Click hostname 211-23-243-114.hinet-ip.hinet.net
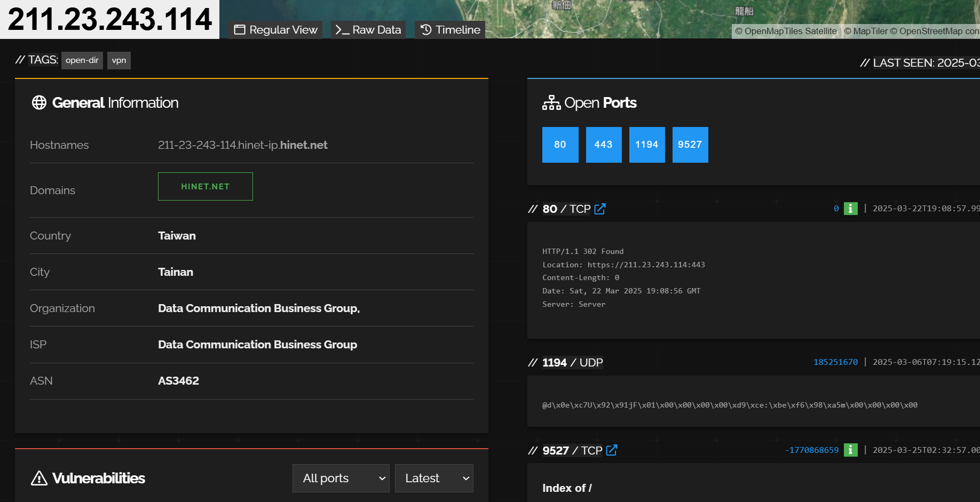Image resolution: width=980 pixels, height=502 pixels. coord(243,145)
